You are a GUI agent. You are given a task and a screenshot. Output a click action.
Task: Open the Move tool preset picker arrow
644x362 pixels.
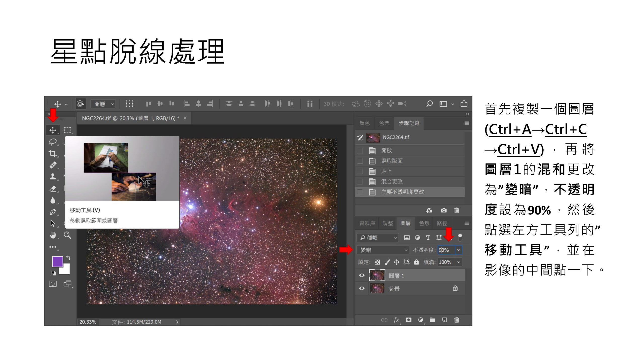click(x=66, y=104)
